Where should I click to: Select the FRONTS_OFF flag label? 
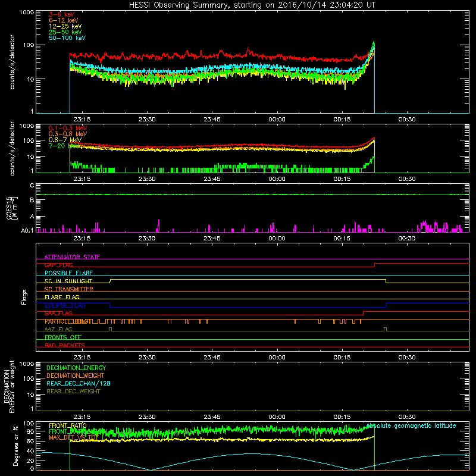[x=63, y=337]
